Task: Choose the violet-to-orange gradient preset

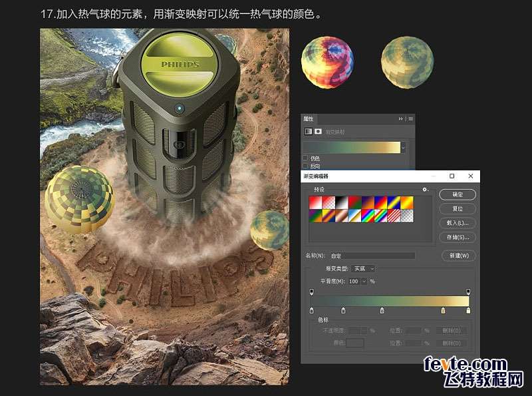Action: [368, 203]
